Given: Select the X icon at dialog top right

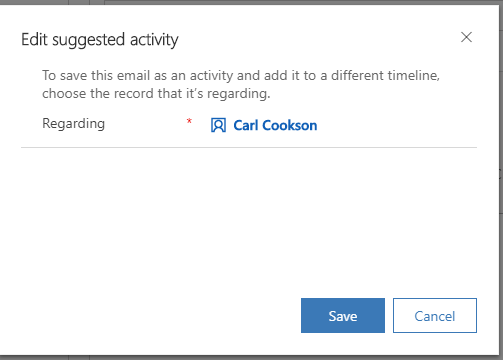Looking at the screenshot, I should click(466, 37).
